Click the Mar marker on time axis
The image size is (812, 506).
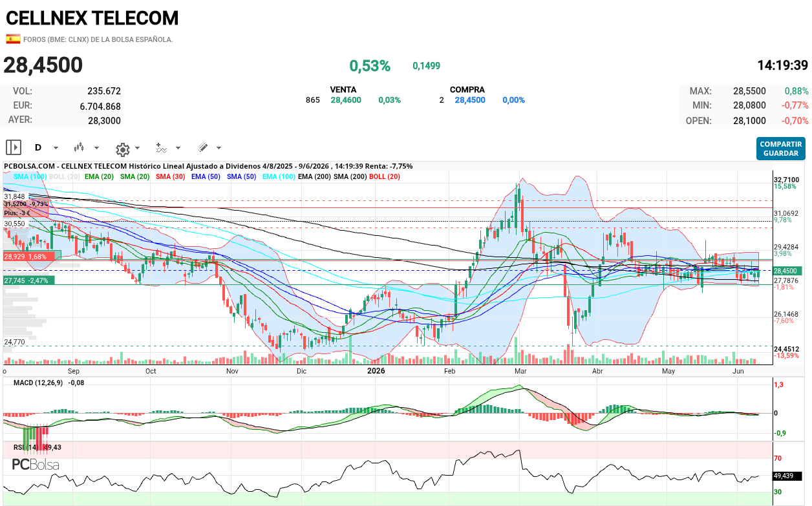point(521,372)
